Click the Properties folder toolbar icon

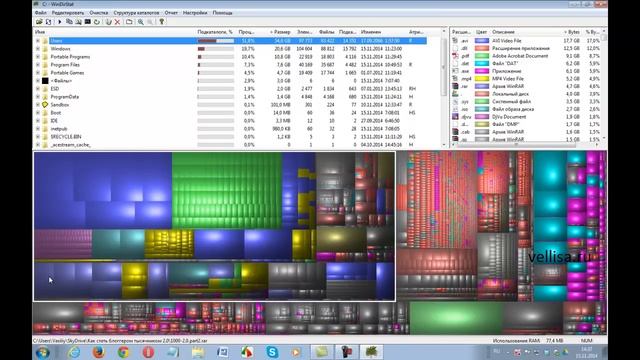click(x=129, y=22)
